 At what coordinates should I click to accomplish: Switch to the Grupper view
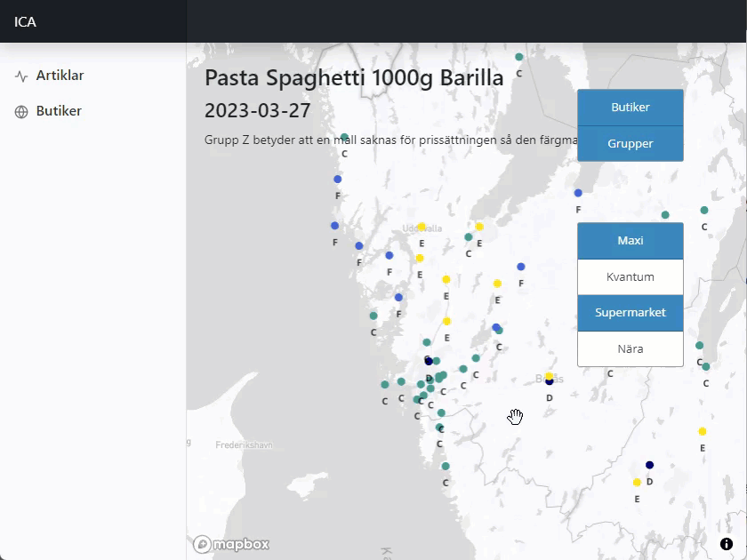630,143
